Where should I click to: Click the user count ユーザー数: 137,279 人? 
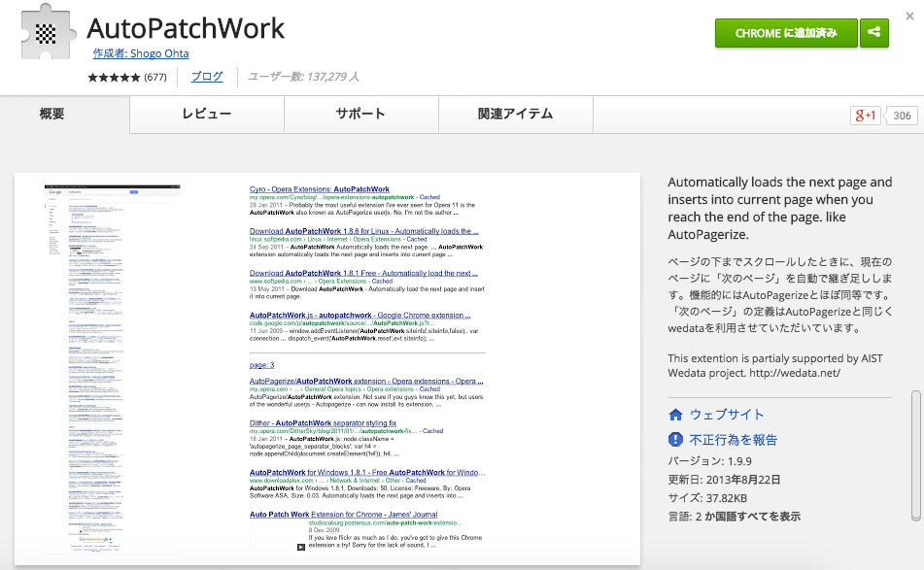click(x=303, y=77)
